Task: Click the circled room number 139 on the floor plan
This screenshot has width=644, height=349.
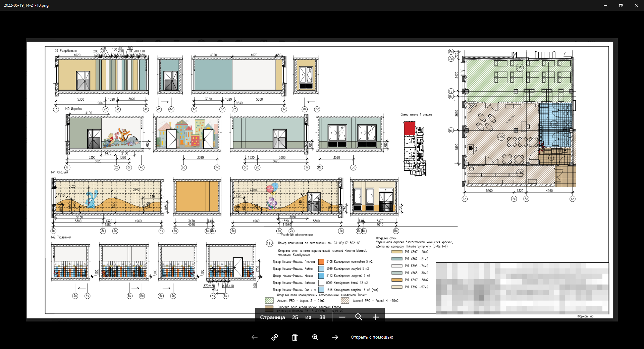Action: 520,173
